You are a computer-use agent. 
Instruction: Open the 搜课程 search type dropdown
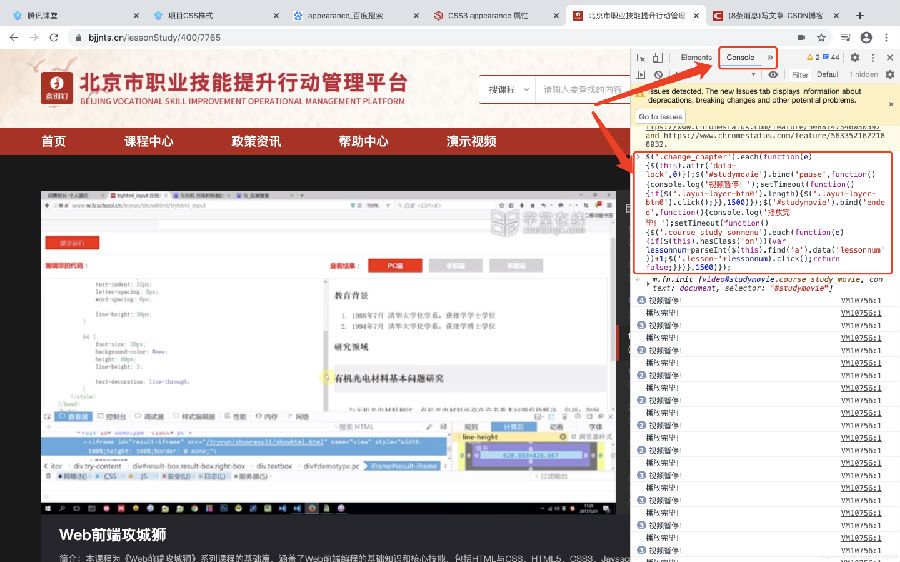tap(507, 90)
